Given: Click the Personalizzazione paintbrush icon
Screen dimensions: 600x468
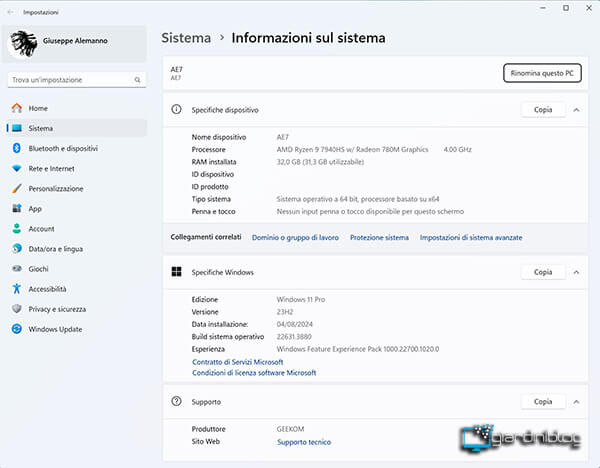Looking at the screenshot, I should click(x=16, y=188).
